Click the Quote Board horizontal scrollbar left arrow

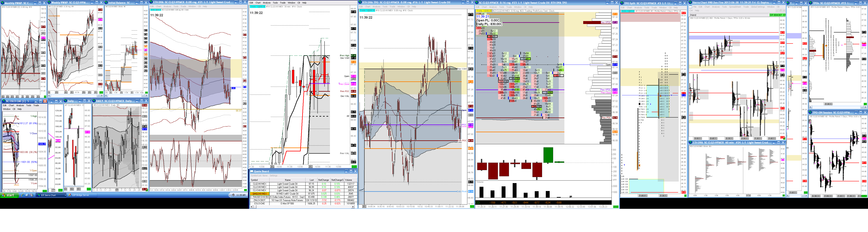[251, 207]
